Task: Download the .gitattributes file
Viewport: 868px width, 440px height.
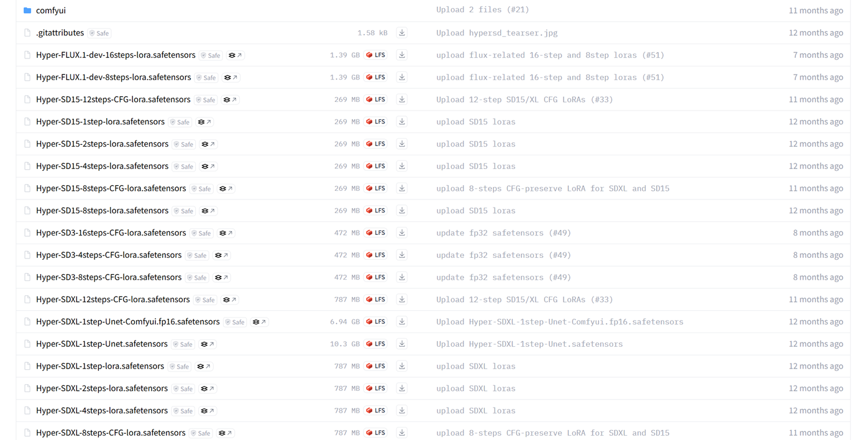Action: coord(401,32)
